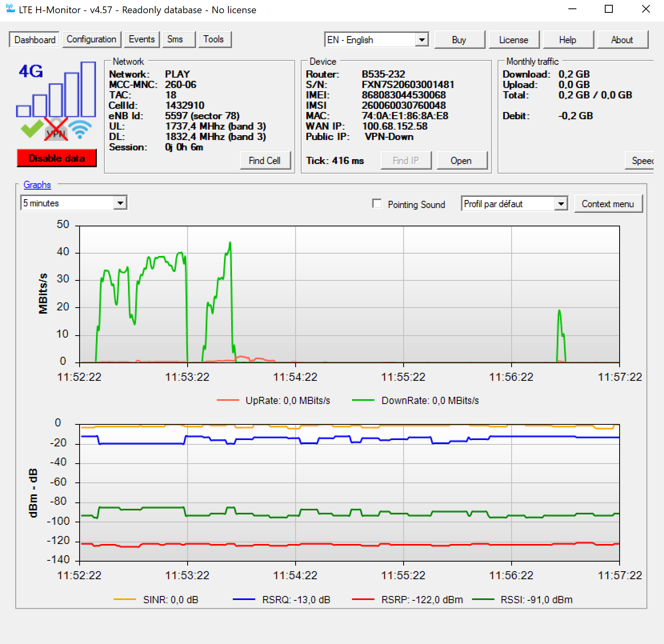Switch to the Configuration tab

(x=92, y=39)
